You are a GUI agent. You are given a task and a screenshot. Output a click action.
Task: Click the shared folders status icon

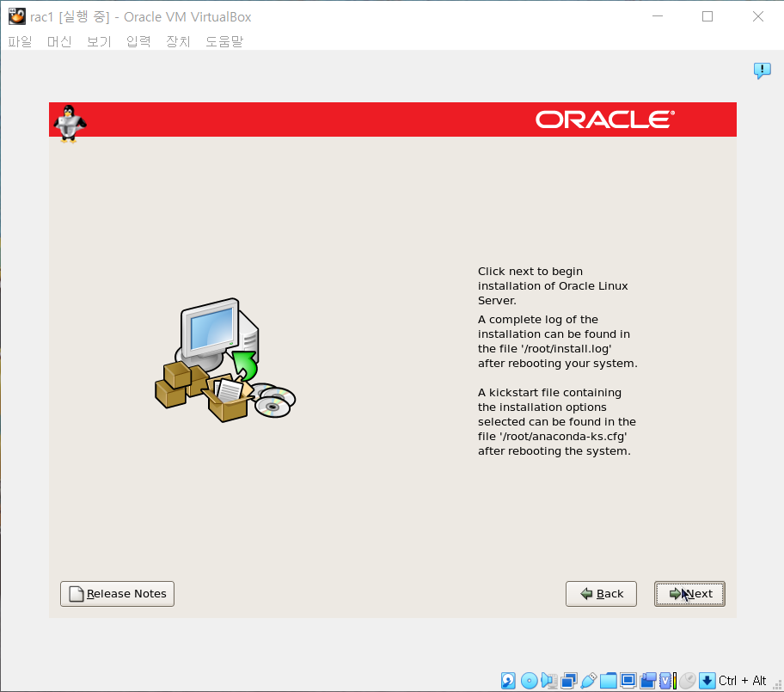(609, 681)
